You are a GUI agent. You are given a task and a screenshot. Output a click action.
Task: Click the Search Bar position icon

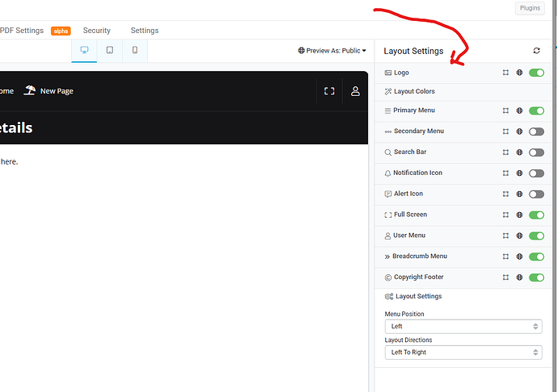tap(505, 152)
